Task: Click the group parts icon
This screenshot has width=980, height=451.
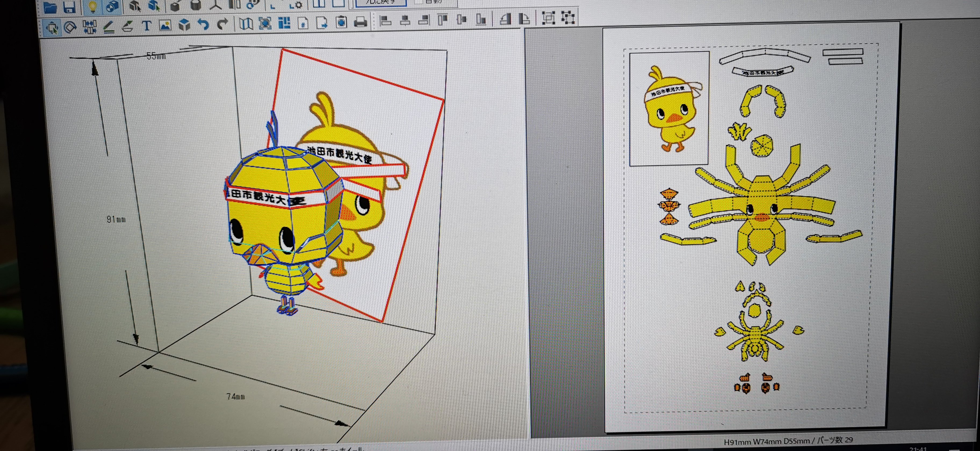Action: 549,17
